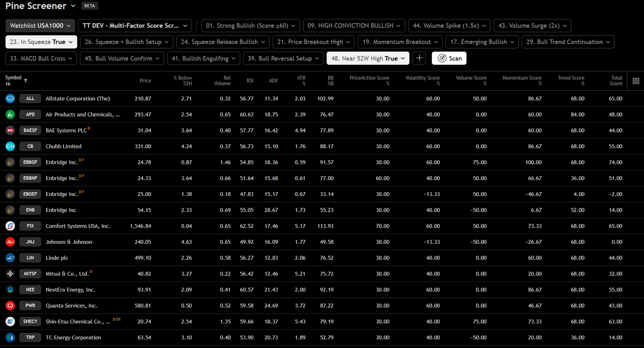The height and width of the screenshot is (348, 644).
Task: Click the EBBGF Enbridge logo icon
Action: pos(10,162)
